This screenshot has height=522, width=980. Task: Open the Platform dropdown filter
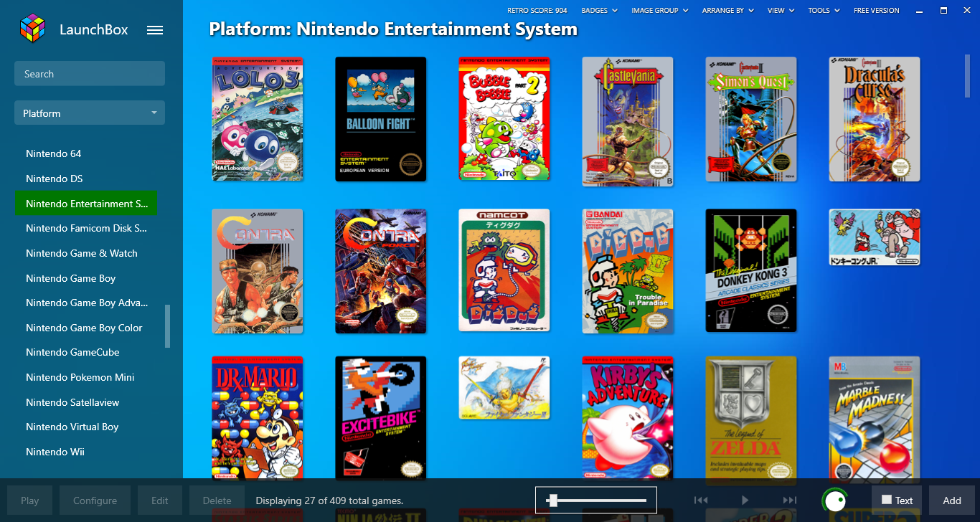pos(90,113)
